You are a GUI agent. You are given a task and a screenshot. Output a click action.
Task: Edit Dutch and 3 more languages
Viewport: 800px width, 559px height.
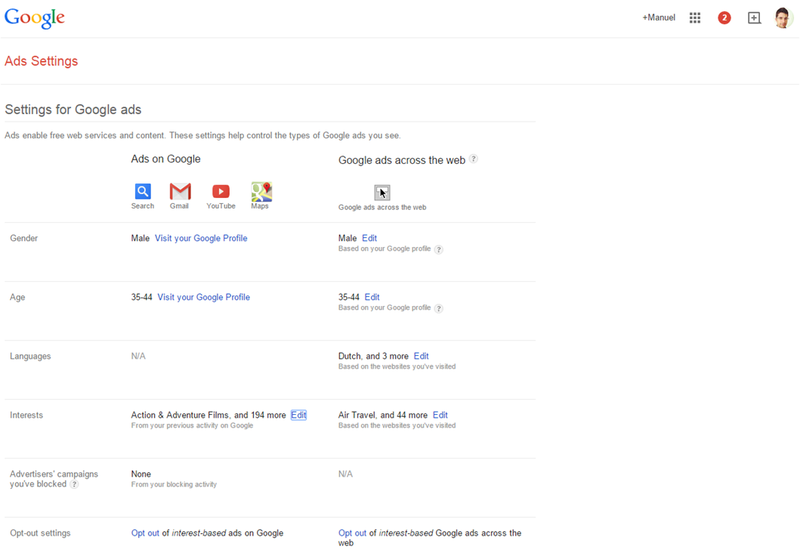pos(421,356)
